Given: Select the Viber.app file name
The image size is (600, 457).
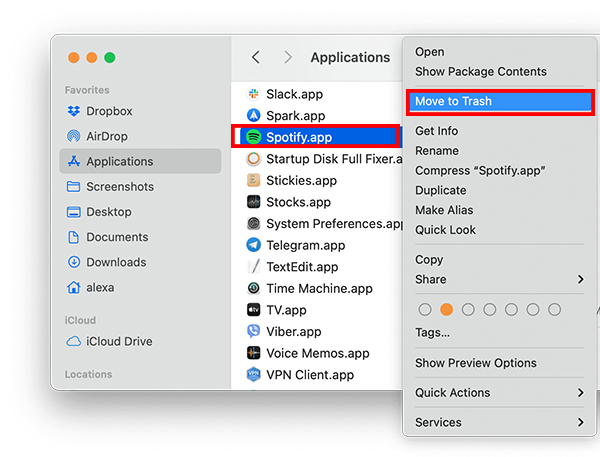Looking at the screenshot, I should pos(294,331).
